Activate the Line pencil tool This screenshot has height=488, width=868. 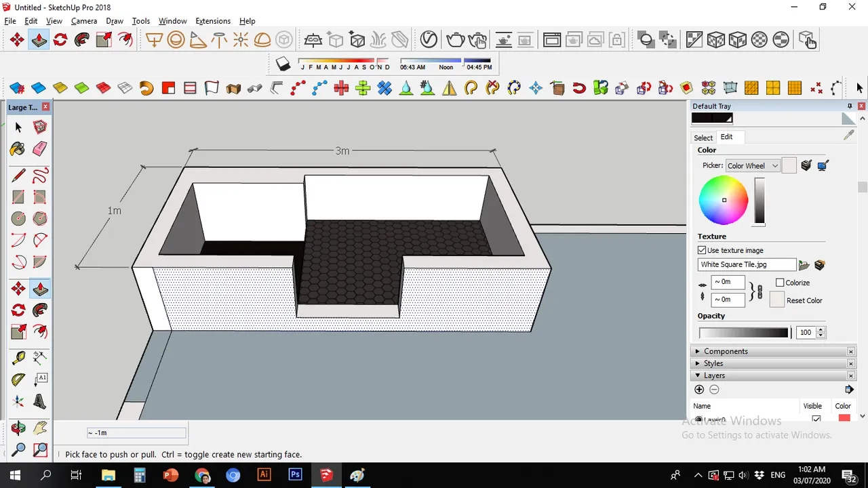18,176
